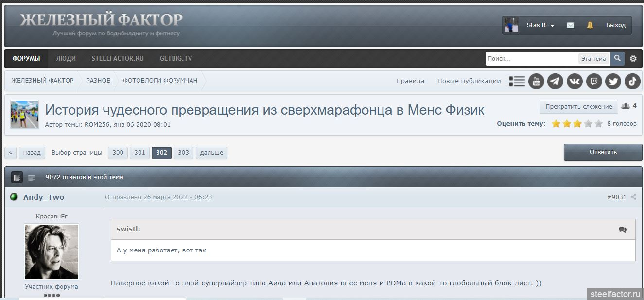
Task: Open the envelope messages icon
Action: click(x=571, y=25)
